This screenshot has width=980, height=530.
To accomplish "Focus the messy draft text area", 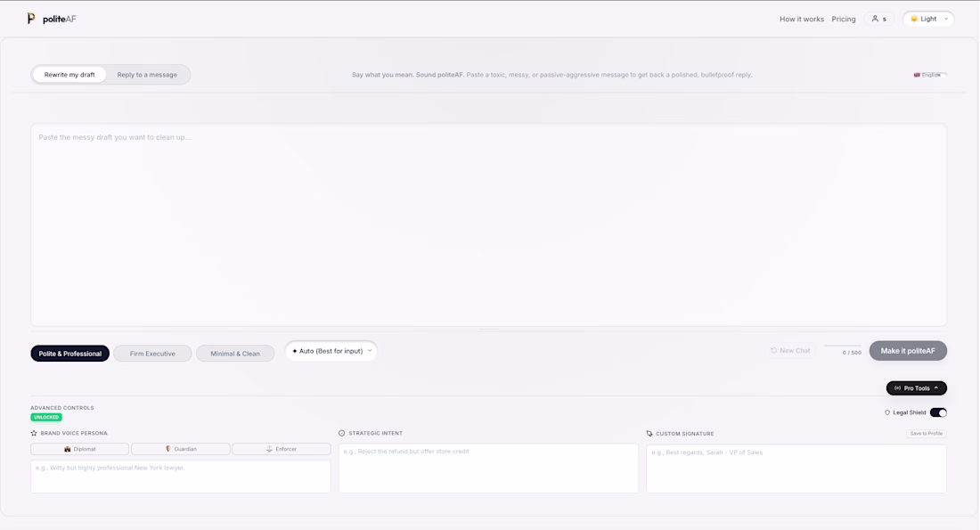I will 489,225.
